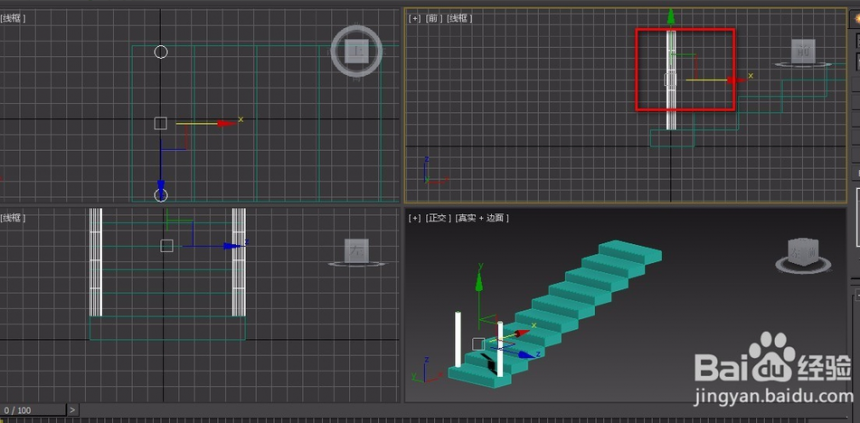Screen dimensions: 860x423
Task: Click the ViewCube 前 face in front viewport
Action: 804,50
